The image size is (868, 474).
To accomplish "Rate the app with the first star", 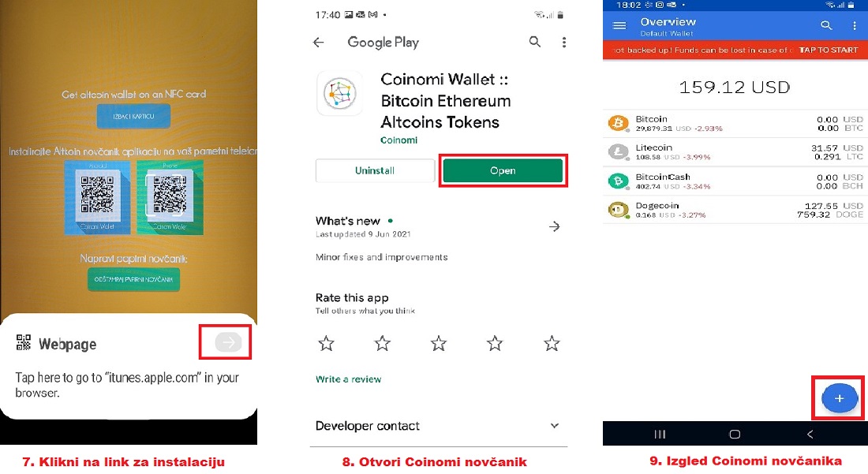I will (327, 343).
